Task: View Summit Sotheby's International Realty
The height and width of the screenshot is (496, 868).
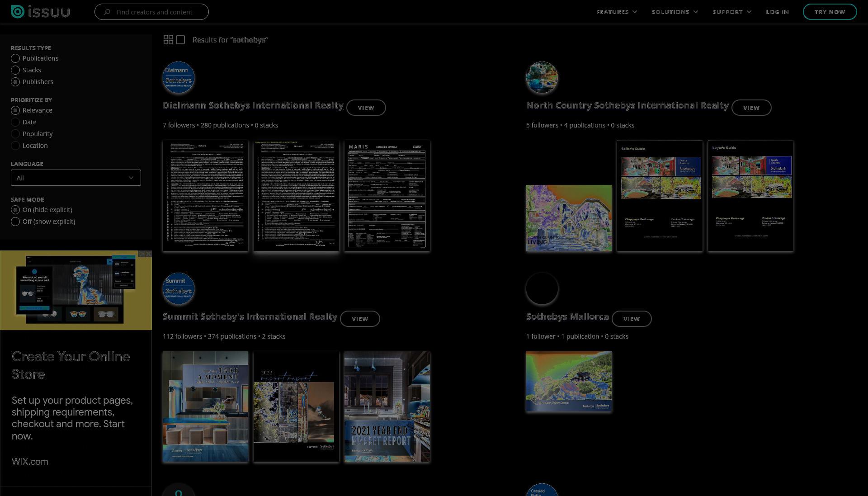Action: pos(360,319)
